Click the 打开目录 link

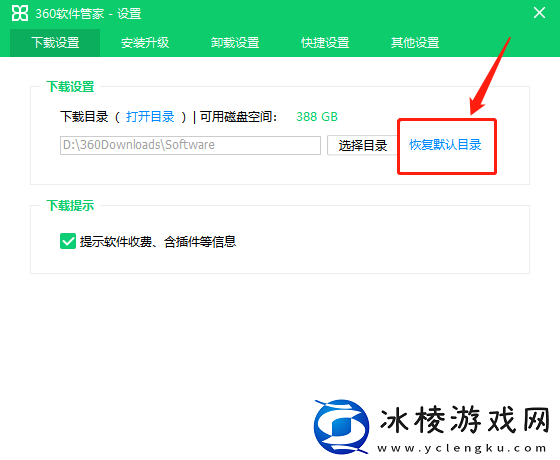pyautogui.click(x=150, y=117)
